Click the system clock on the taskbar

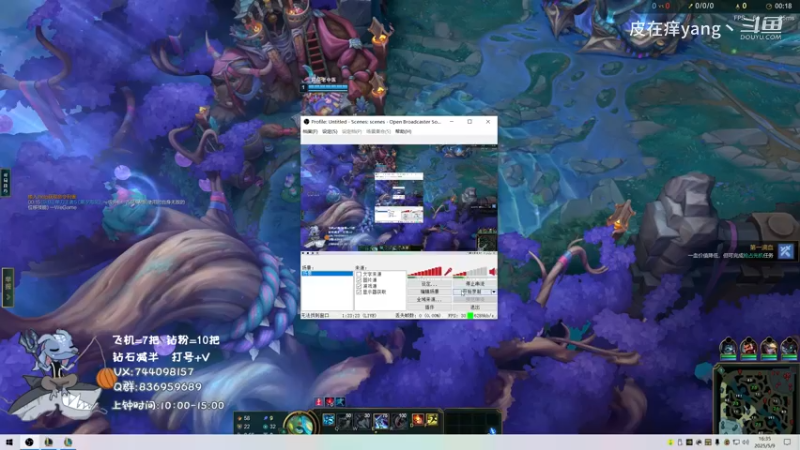tap(765, 442)
